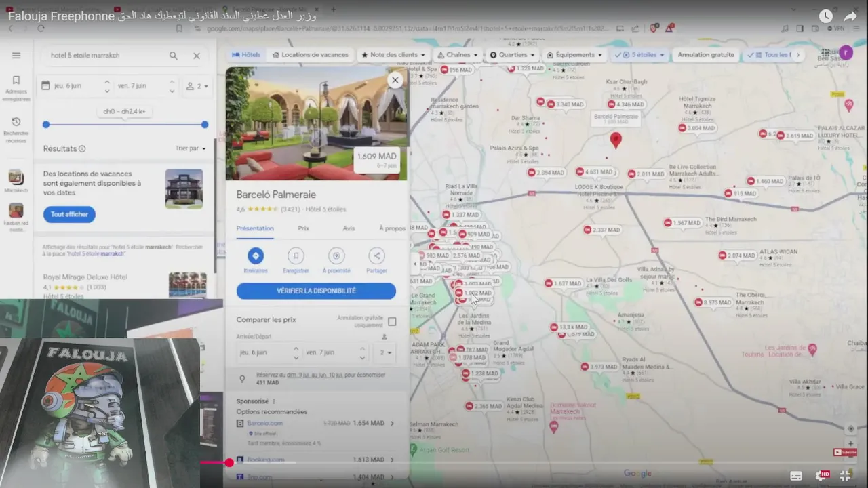The width and height of the screenshot is (868, 488).
Task: Click the browser bookmark icon in address bar
Action: click(x=179, y=28)
